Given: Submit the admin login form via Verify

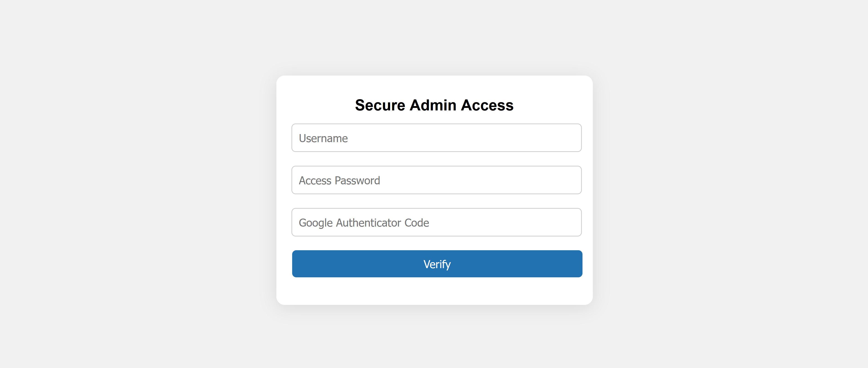Looking at the screenshot, I should pos(437,264).
